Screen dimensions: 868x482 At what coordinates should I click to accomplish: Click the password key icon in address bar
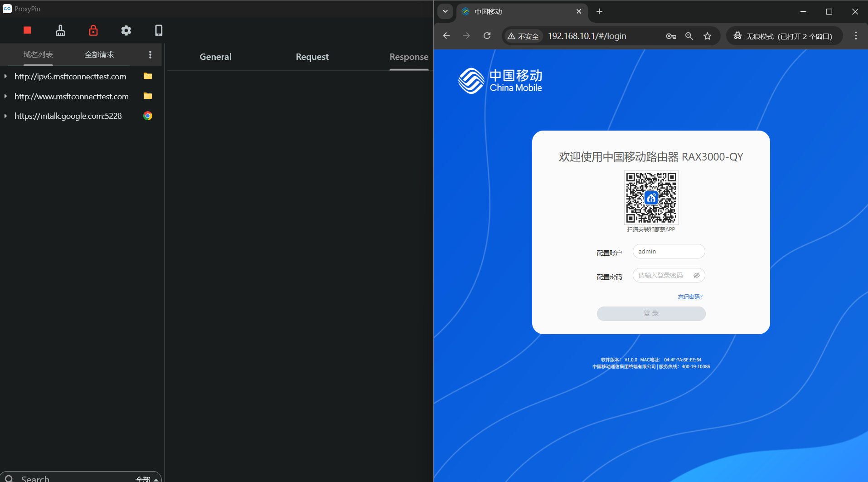click(671, 36)
